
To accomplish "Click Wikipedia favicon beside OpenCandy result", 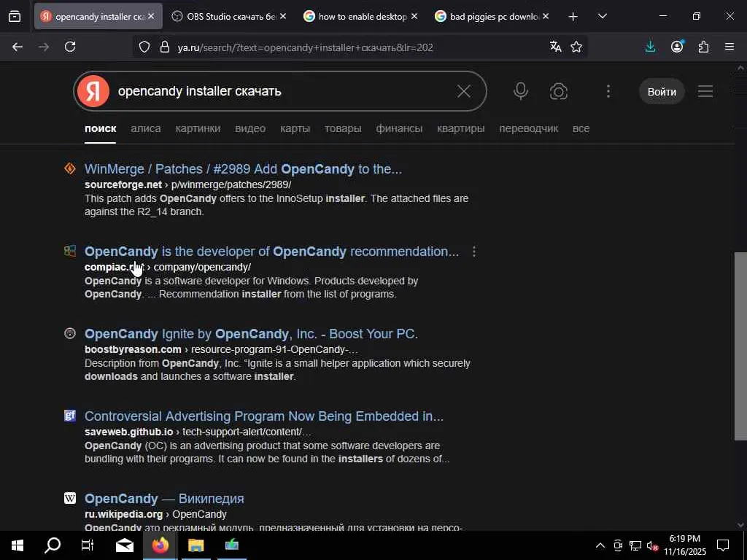I will pyautogui.click(x=70, y=498).
